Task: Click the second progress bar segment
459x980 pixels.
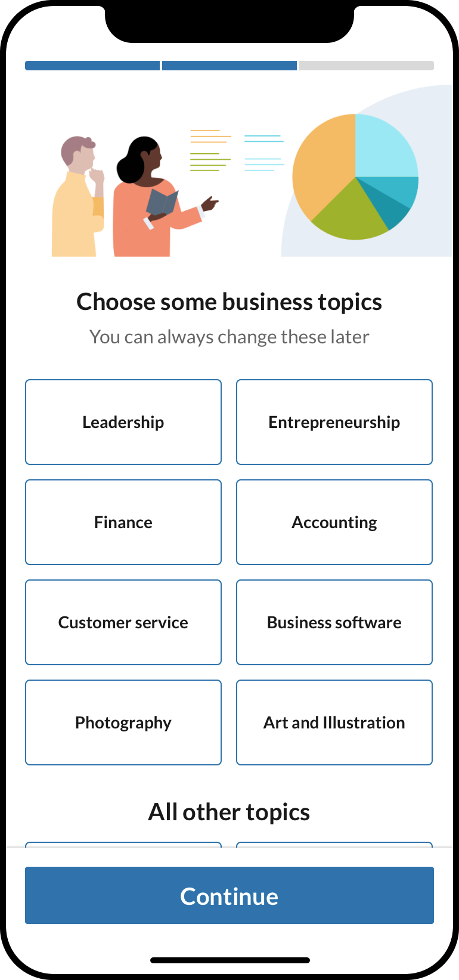Action: (x=229, y=66)
